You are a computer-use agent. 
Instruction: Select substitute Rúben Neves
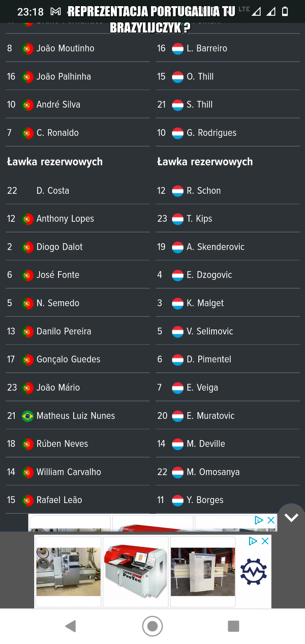point(62,444)
